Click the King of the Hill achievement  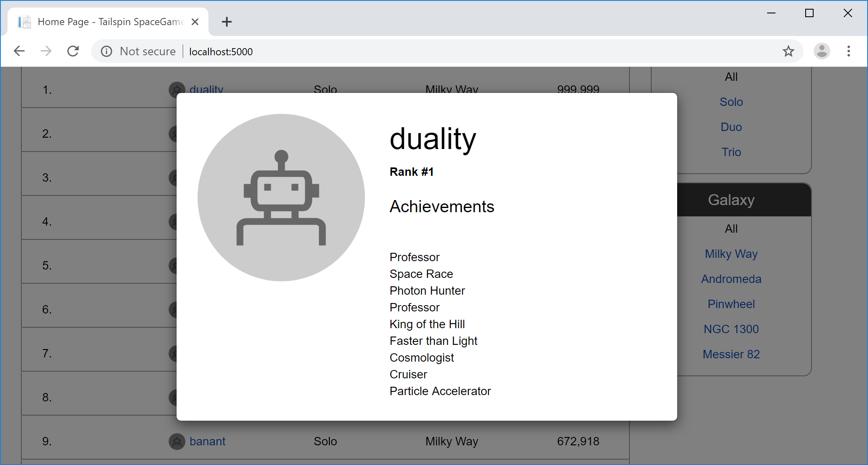[x=427, y=324]
